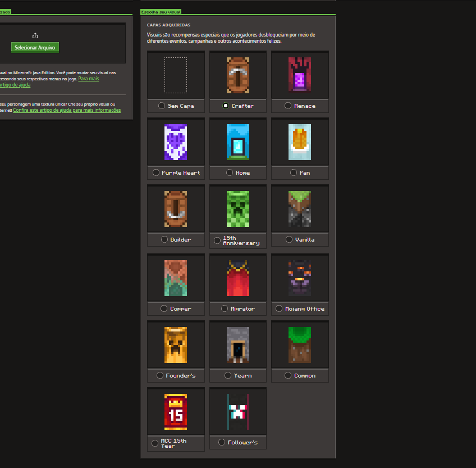
Task: Select the Builder radio button
Action: pyautogui.click(x=164, y=239)
